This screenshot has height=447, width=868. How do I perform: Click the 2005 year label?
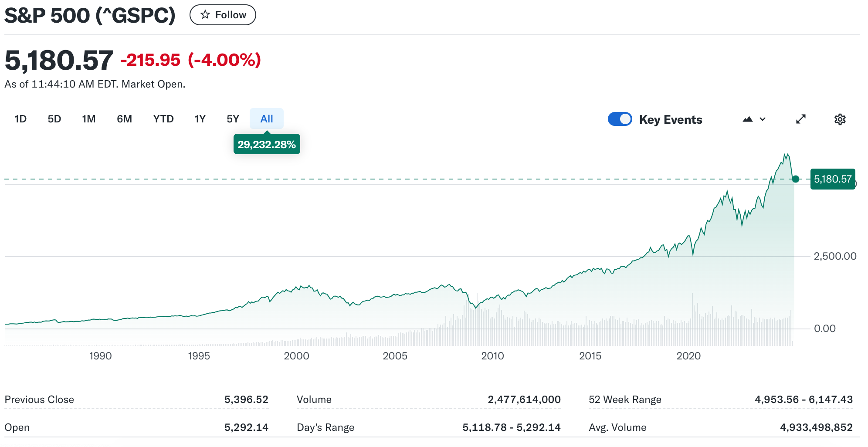pyautogui.click(x=395, y=356)
